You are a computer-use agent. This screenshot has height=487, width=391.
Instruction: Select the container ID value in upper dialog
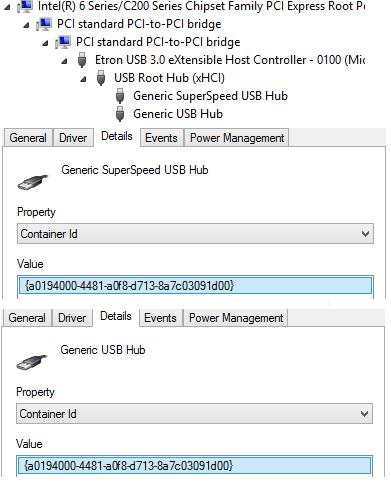195,286
